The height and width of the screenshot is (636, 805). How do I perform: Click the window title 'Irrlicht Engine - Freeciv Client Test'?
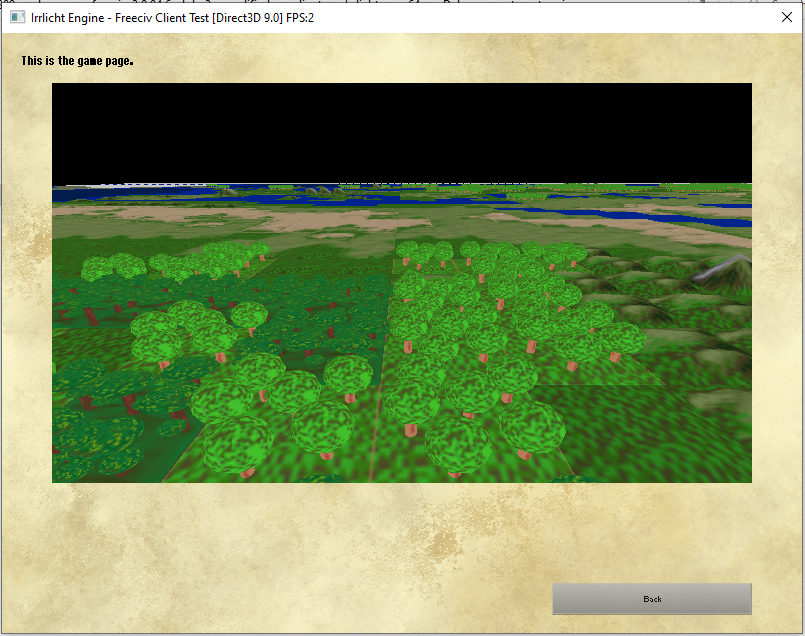click(120, 17)
